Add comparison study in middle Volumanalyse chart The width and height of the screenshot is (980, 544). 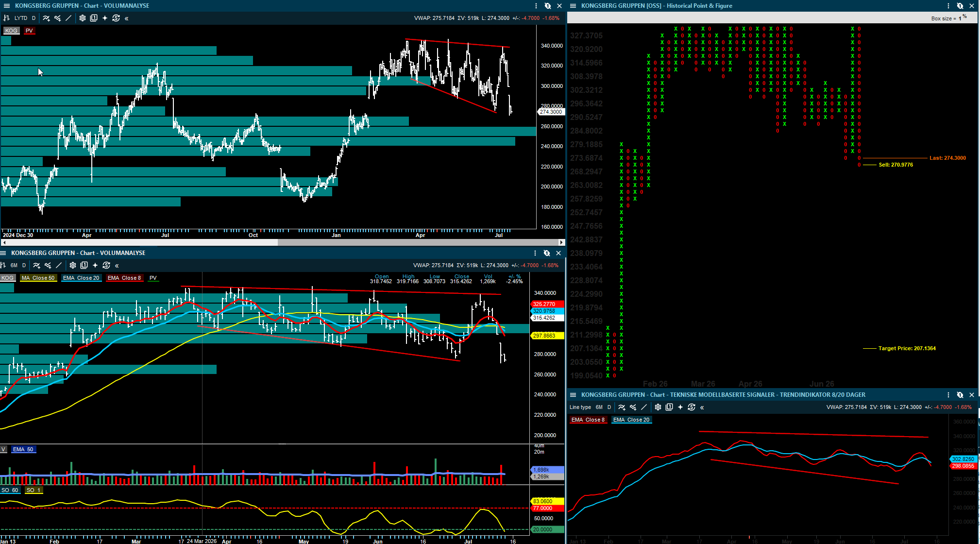(x=48, y=265)
